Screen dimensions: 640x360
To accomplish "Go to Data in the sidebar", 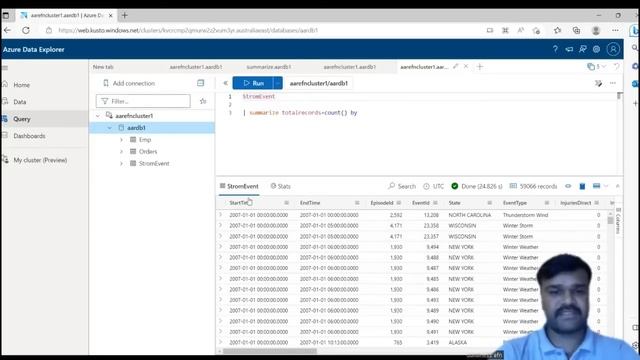I will point(20,102).
